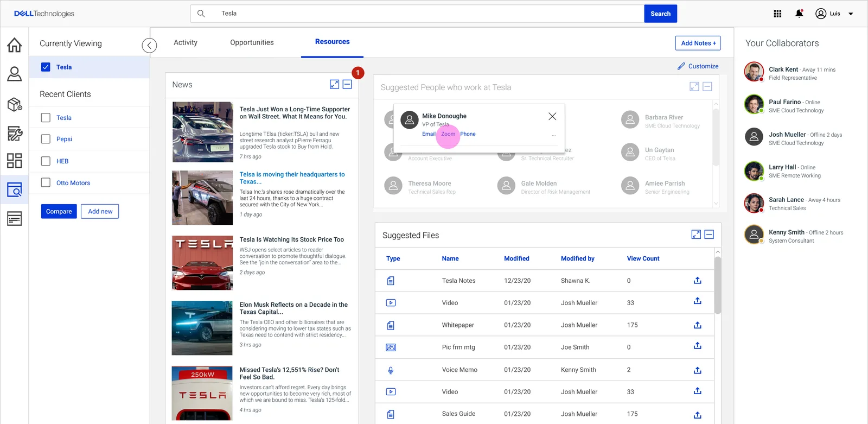The height and width of the screenshot is (424, 868).
Task: Open the apps grid launcher
Action: pos(777,14)
